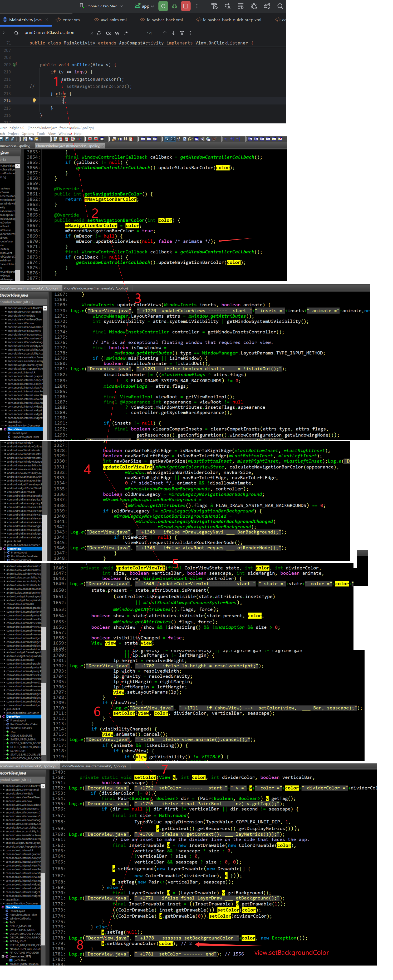Click the debug bug icon next to rerun

(174, 6)
